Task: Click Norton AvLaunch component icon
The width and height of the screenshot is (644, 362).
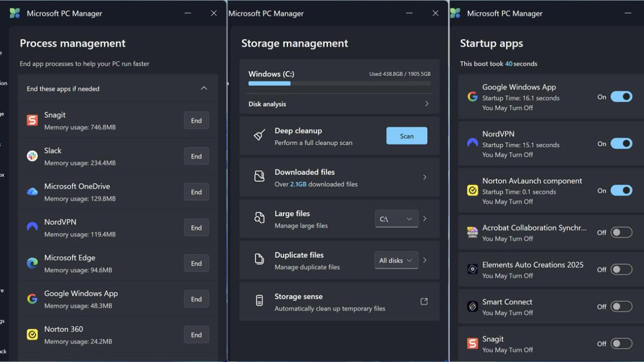Action: click(472, 190)
